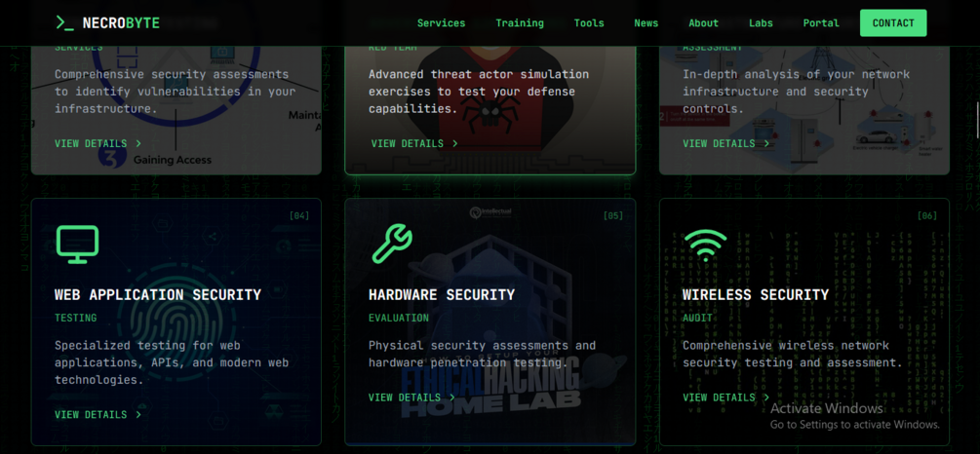Open the Services nav item
This screenshot has width=980, height=454.
(x=442, y=23)
